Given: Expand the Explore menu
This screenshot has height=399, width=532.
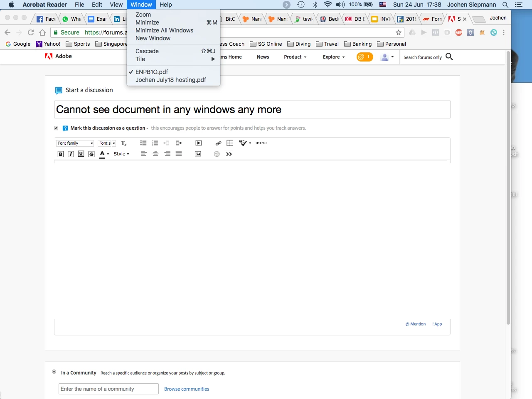Looking at the screenshot, I should 334,57.
